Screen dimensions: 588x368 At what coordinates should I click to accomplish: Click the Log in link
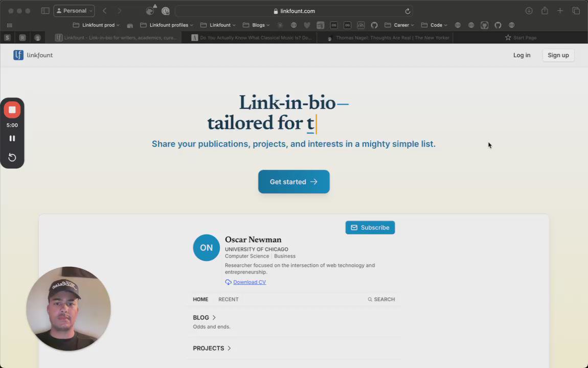coord(522,55)
